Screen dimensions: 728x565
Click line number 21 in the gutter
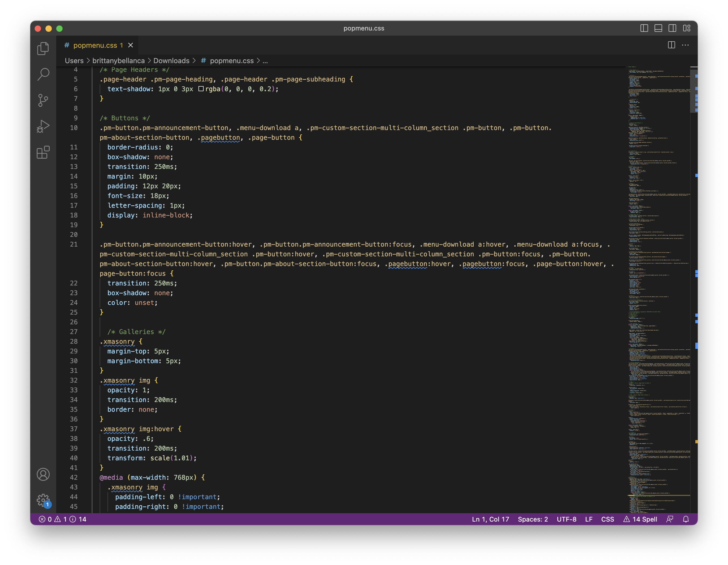pyautogui.click(x=74, y=244)
